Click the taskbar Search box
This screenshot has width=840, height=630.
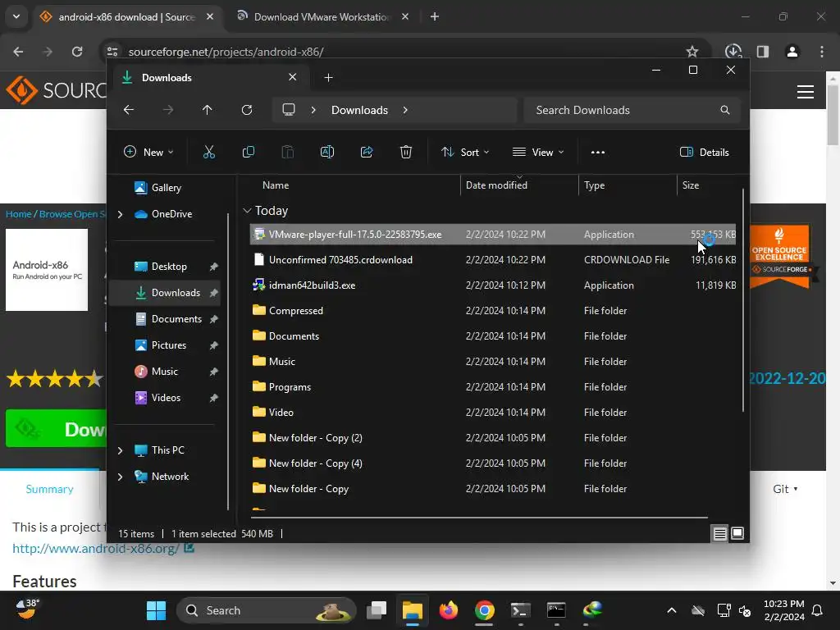point(267,610)
